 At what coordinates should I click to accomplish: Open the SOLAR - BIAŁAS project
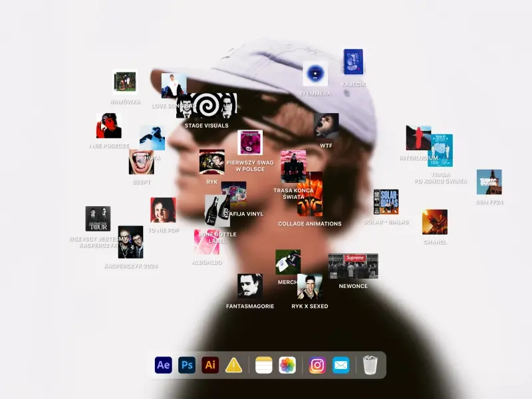(386, 201)
